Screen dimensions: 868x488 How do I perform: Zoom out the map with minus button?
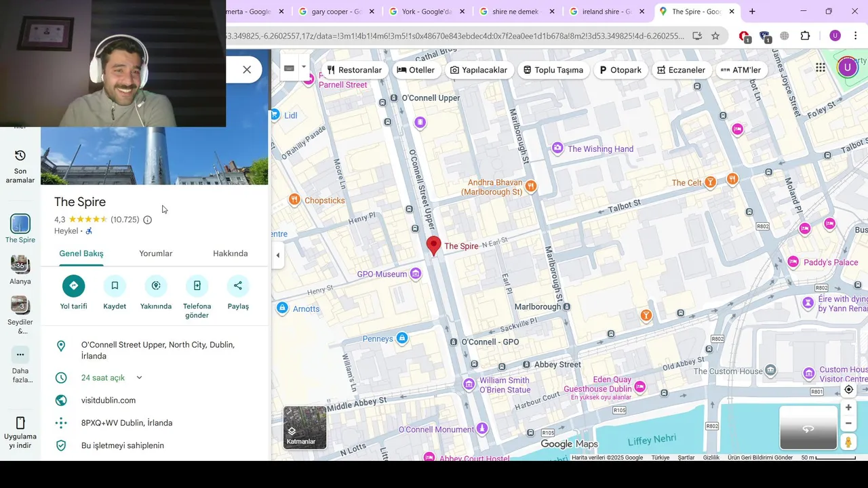point(848,423)
